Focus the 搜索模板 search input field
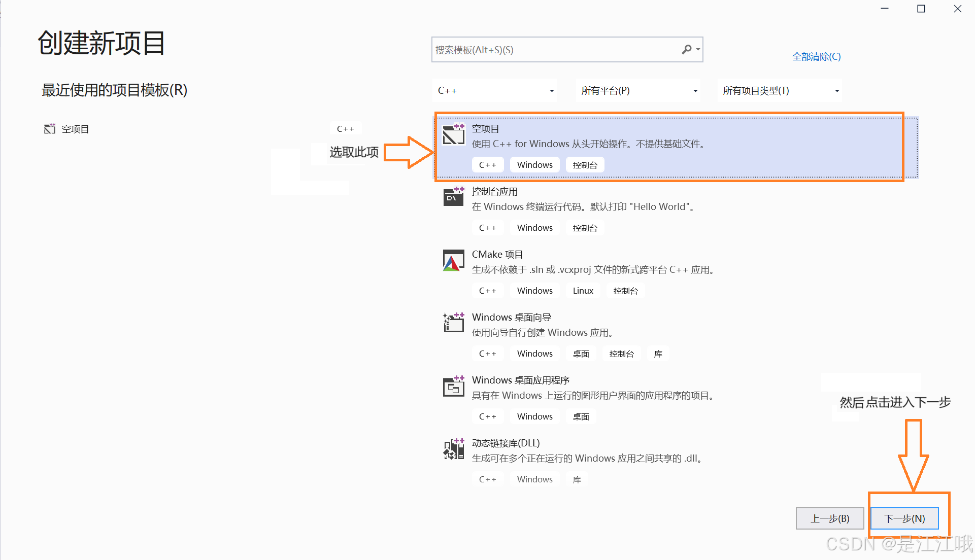This screenshot has height=560, width=975. tap(553, 50)
